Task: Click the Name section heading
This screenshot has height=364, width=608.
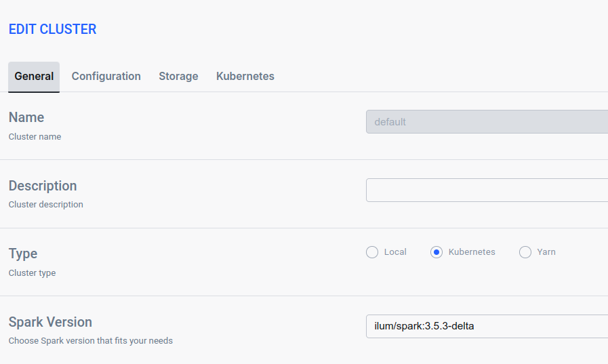Action: pyautogui.click(x=26, y=117)
